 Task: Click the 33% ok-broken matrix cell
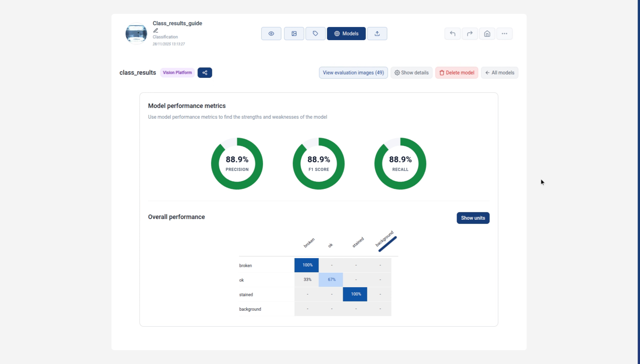[x=307, y=280]
